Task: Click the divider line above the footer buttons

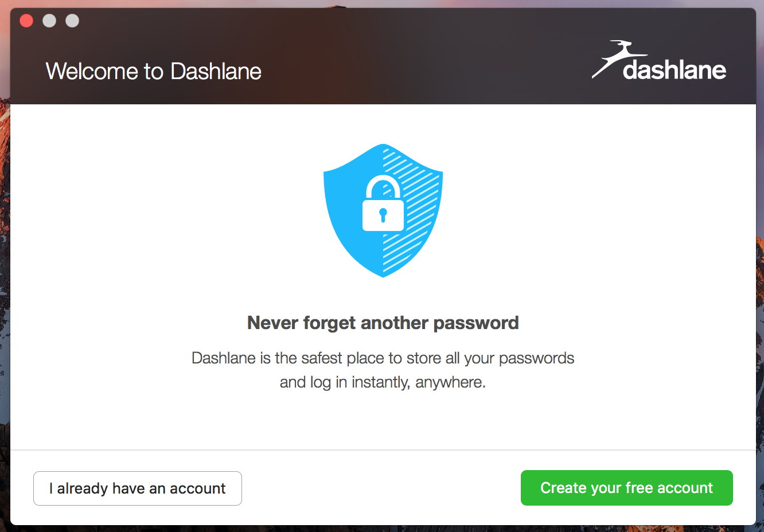Action: [383, 450]
